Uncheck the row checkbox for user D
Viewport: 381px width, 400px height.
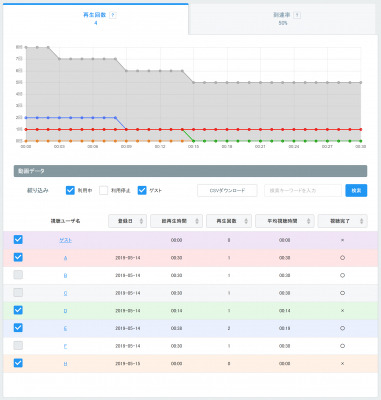click(x=18, y=310)
